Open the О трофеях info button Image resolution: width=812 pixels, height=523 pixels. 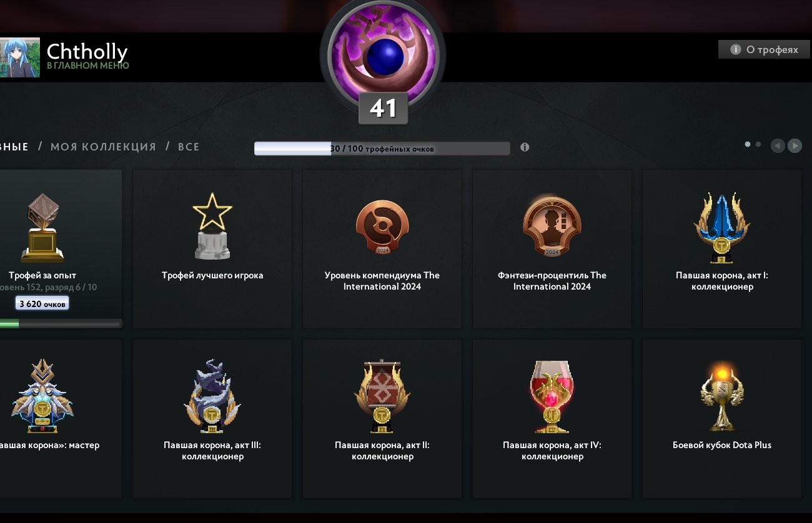point(764,49)
